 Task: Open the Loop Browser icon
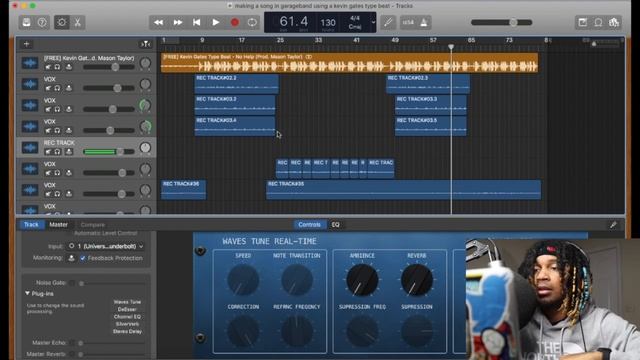pos(598,22)
